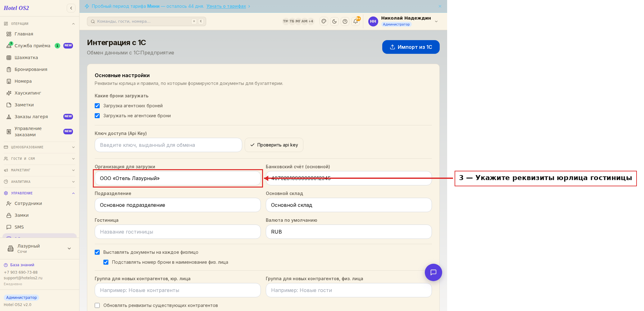Open the help question mark icon
644x311 pixels.
click(x=345, y=21)
